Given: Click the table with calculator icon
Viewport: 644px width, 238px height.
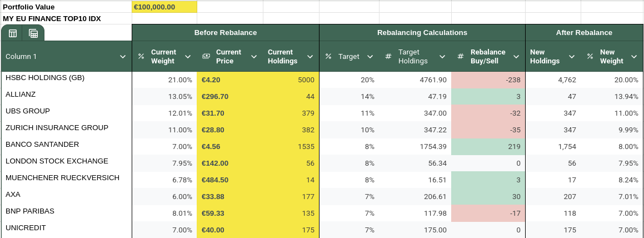Looking at the screenshot, I should (x=33, y=33).
